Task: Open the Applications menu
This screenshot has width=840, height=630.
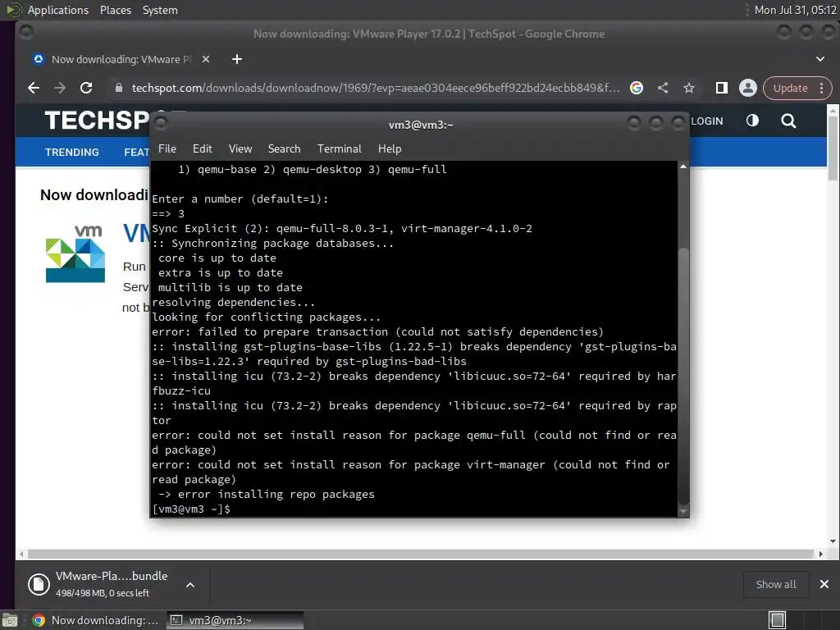Action: pos(58,10)
